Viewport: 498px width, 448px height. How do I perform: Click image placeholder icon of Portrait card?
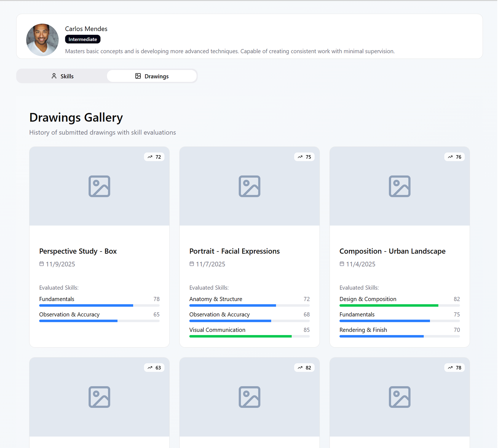click(x=249, y=186)
